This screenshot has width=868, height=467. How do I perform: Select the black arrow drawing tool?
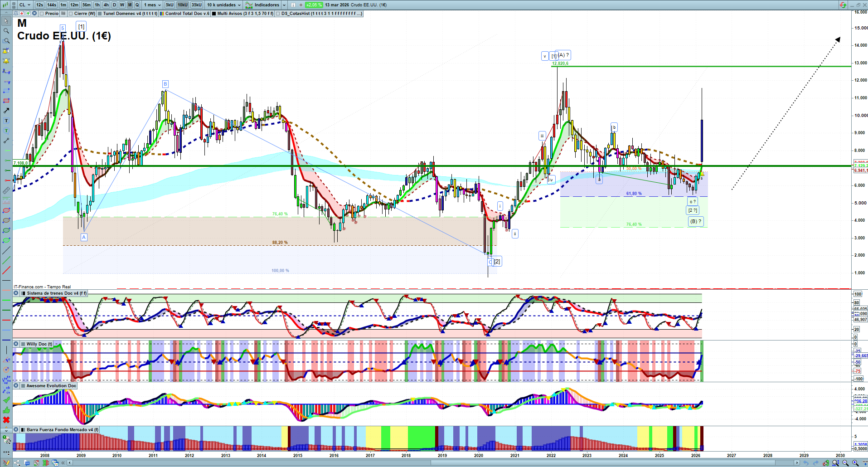[x=6, y=111]
